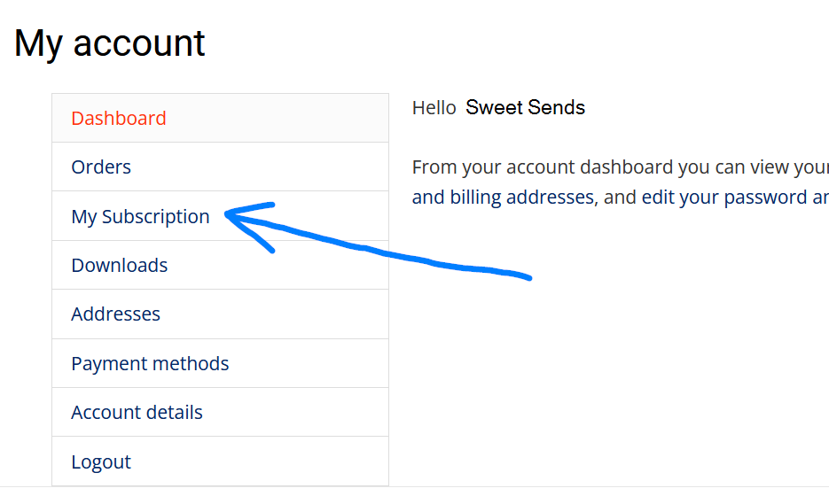Click the 'edit your password' text

coord(720,197)
